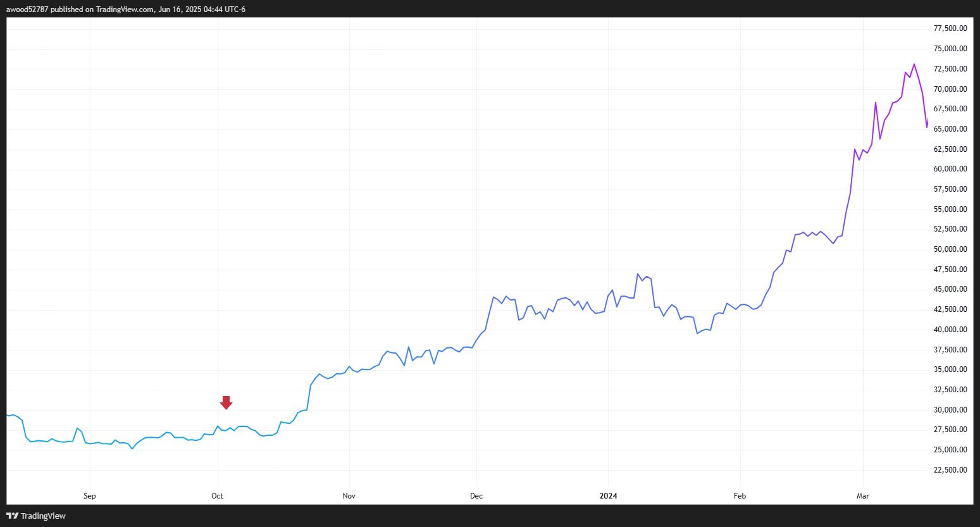Image resolution: width=980 pixels, height=527 pixels.
Task: Click the bold 2024 year label
Action: click(x=608, y=496)
